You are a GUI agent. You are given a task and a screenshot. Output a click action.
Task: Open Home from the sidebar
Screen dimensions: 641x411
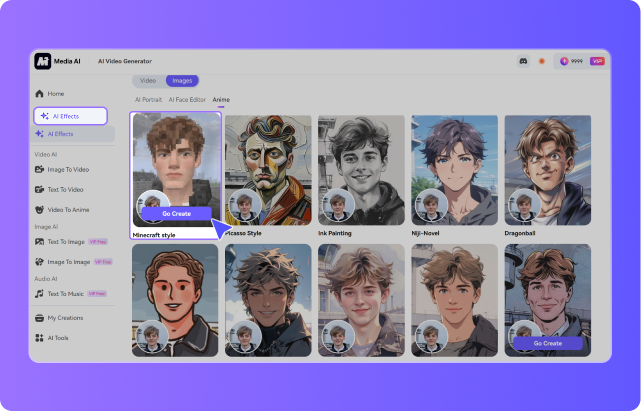55,93
